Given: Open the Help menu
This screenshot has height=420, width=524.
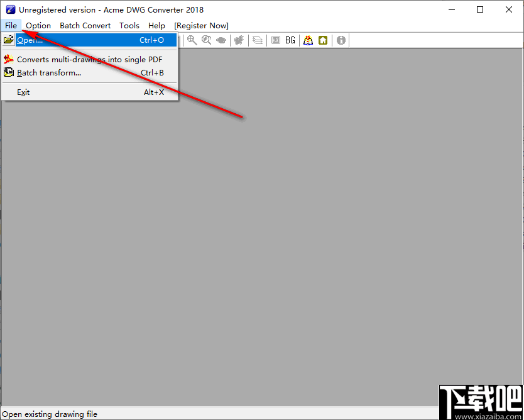Looking at the screenshot, I should tap(156, 25).
